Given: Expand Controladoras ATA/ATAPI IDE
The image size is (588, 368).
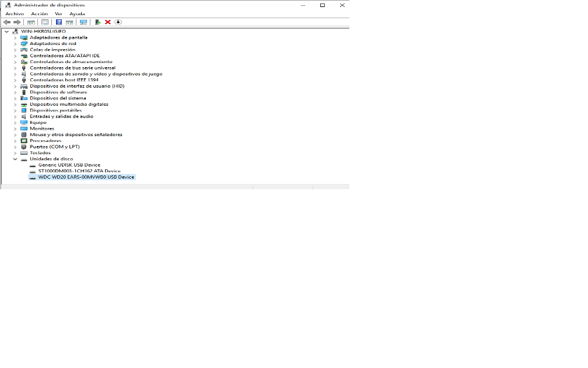Looking at the screenshot, I should click(x=15, y=56).
